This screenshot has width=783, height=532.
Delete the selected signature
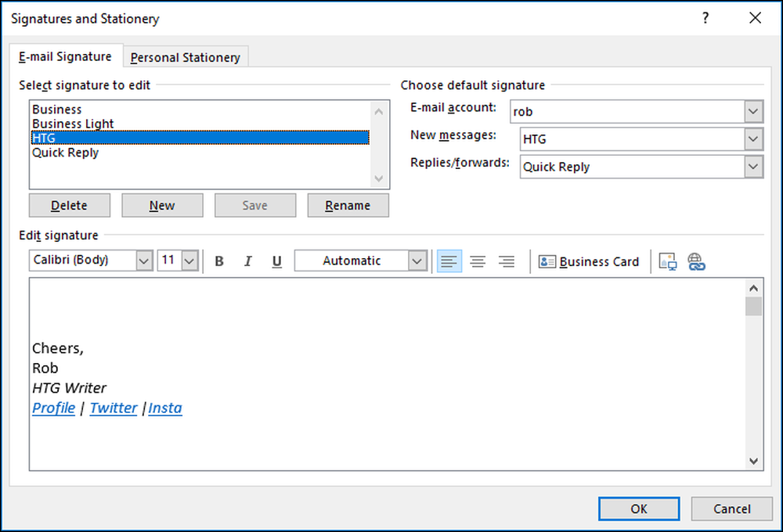coord(70,205)
